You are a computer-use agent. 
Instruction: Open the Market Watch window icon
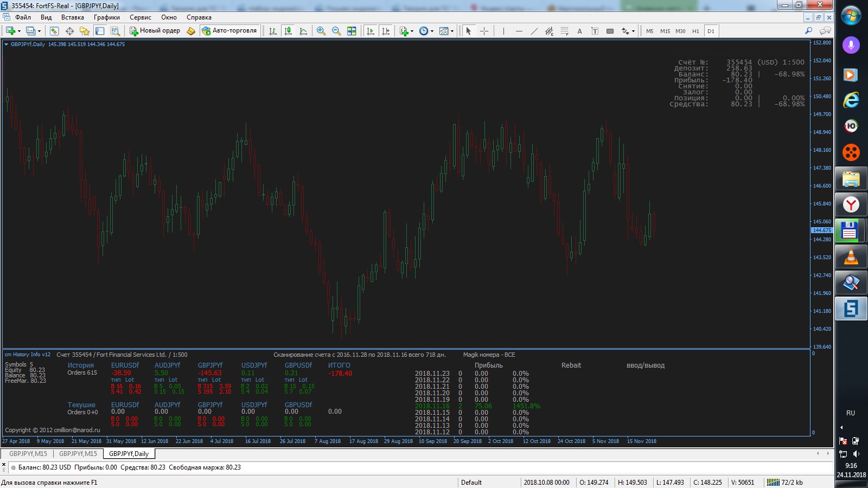54,31
